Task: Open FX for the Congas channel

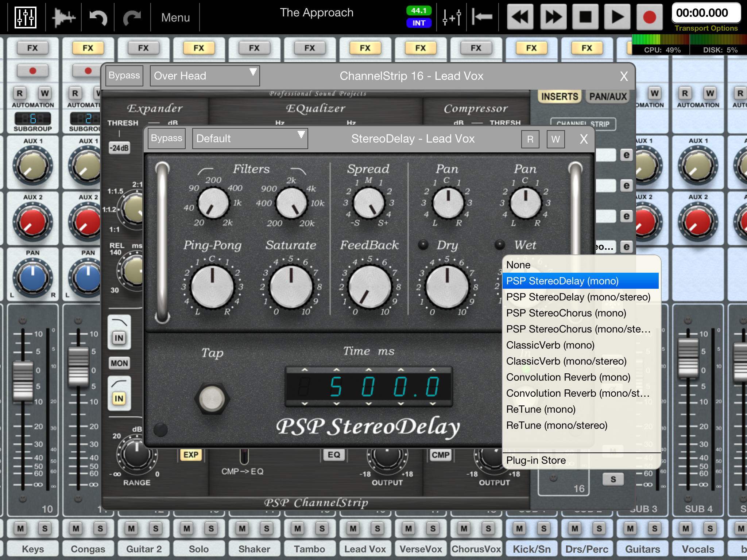Action: 88,48
